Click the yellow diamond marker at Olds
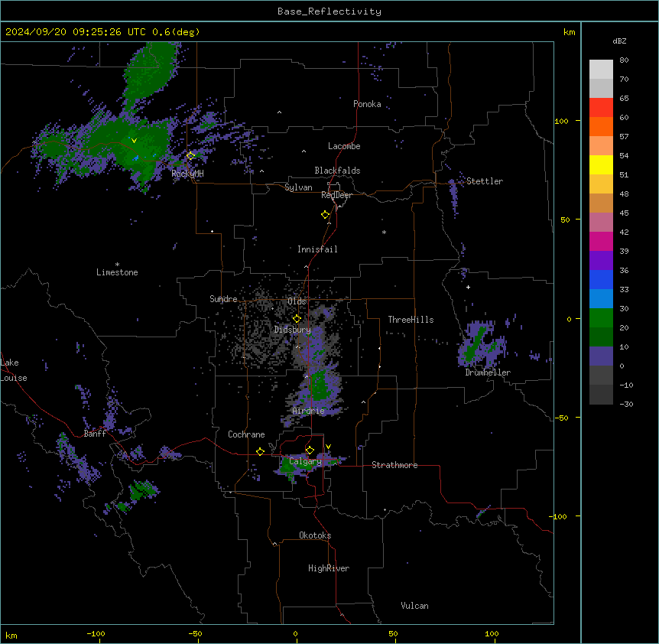The width and height of the screenshot is (659, 644). [297, 319]
